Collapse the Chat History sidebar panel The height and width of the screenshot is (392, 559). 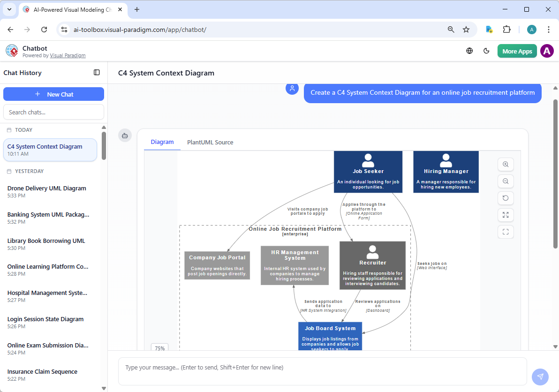point(97,73)
